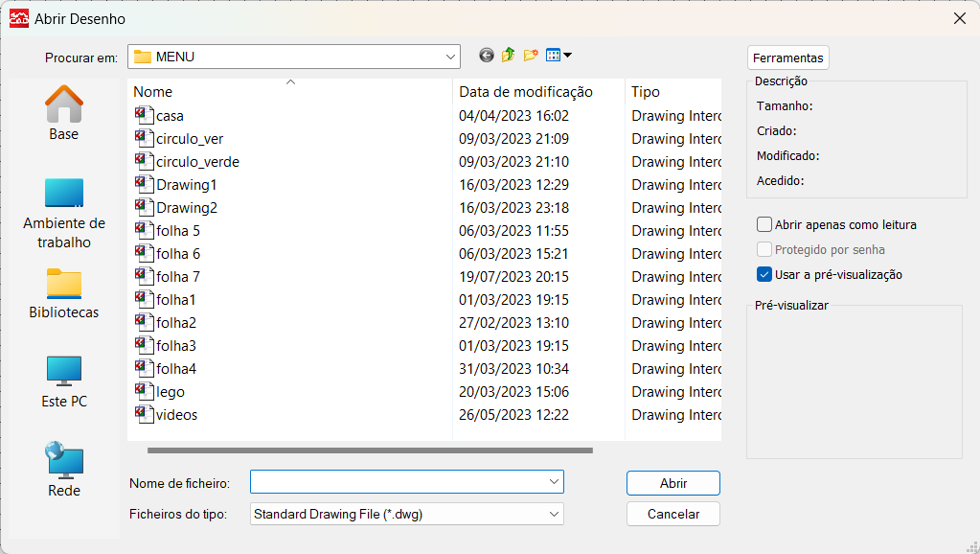
Task: Sort by the Nome column header
Action: point(290,92)
